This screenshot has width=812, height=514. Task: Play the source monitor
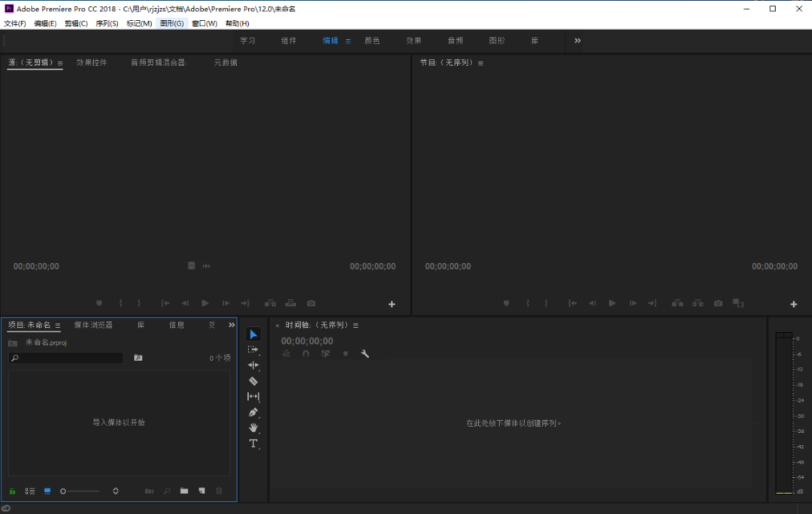click(205, 304)
